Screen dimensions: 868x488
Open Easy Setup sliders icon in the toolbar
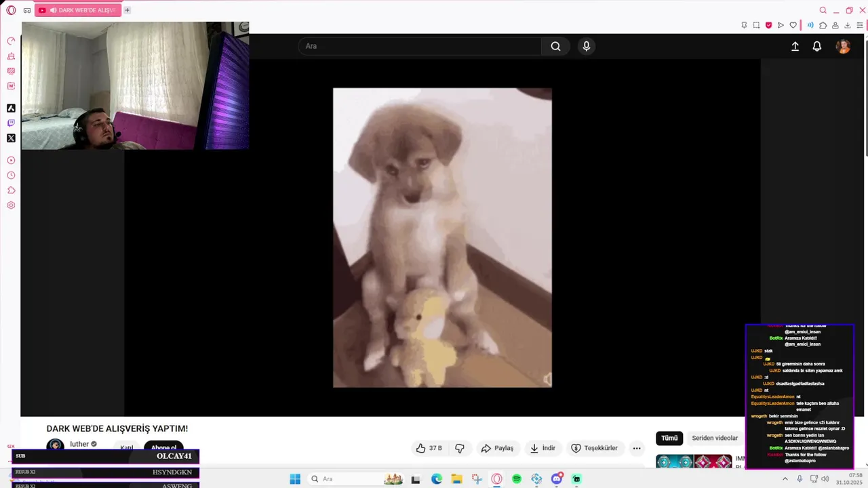pyautogui.click(x=860, y=26)
